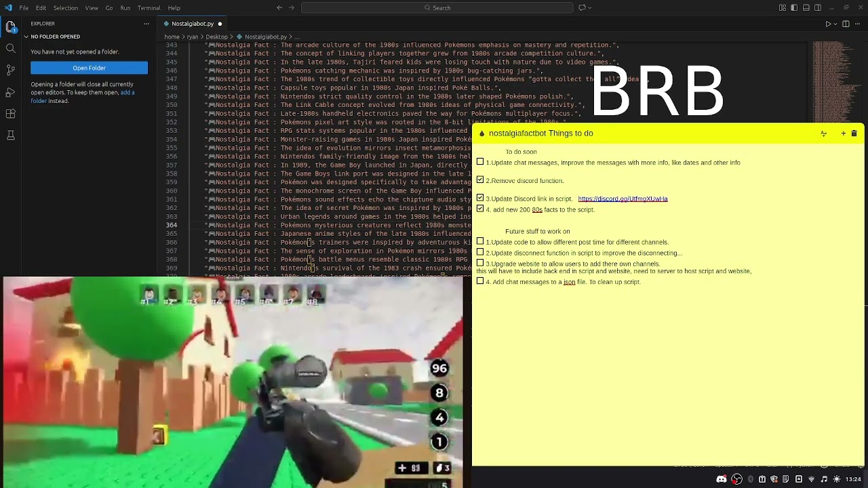Open the brightness sun tray icon
The height and width of the screenshot is (488, 868).
pos(837,479)
